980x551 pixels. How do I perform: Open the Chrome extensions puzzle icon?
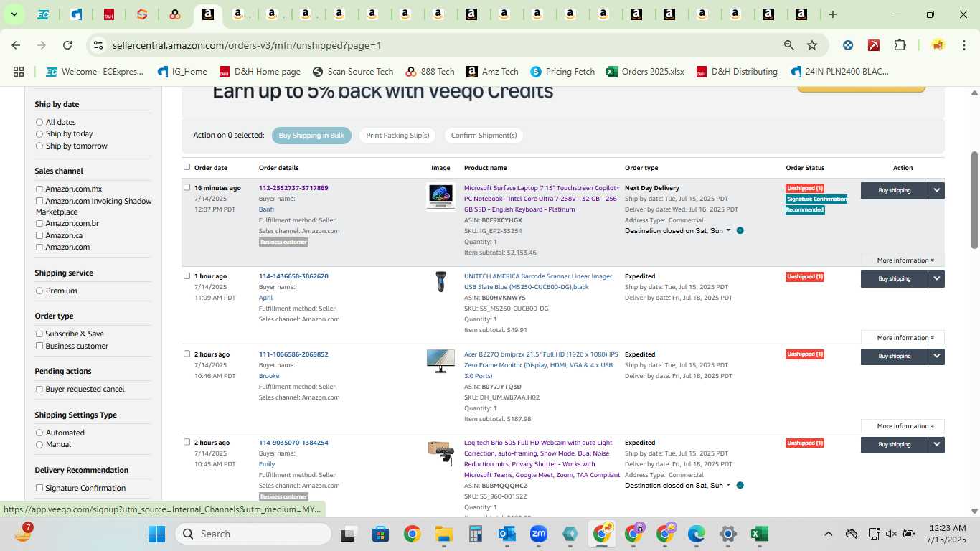(900, 45)
